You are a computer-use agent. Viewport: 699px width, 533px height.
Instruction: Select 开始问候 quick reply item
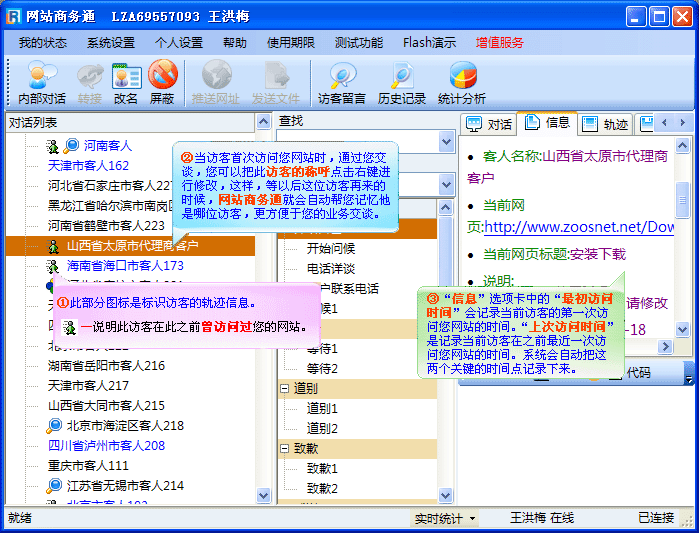pos(330,248)
